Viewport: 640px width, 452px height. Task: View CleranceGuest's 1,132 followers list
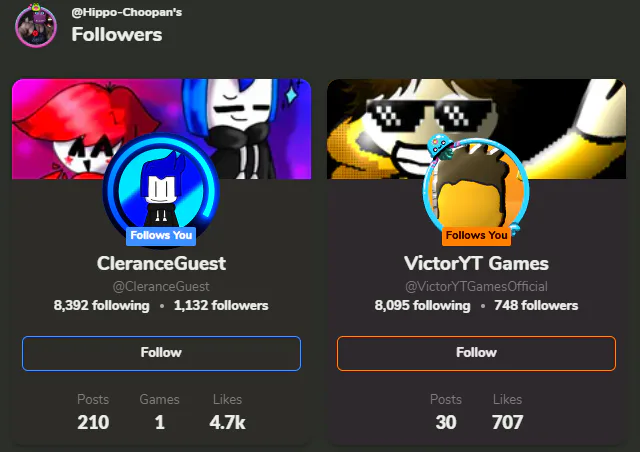point(221,305)
